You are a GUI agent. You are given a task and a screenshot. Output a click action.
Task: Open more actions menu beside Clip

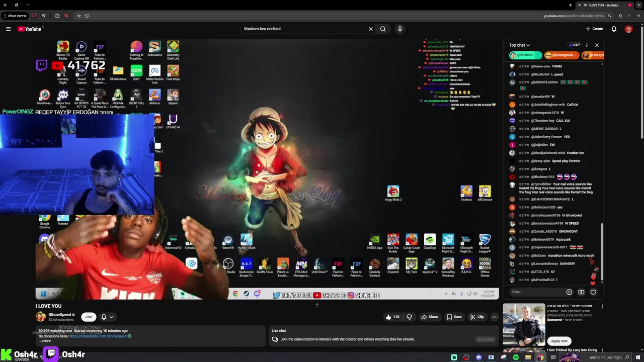coord(494,317)
